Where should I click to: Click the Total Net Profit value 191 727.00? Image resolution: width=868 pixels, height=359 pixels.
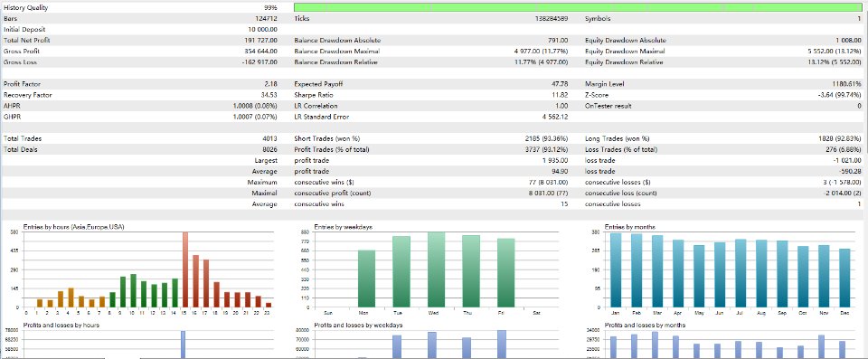(x=260, y=41)
